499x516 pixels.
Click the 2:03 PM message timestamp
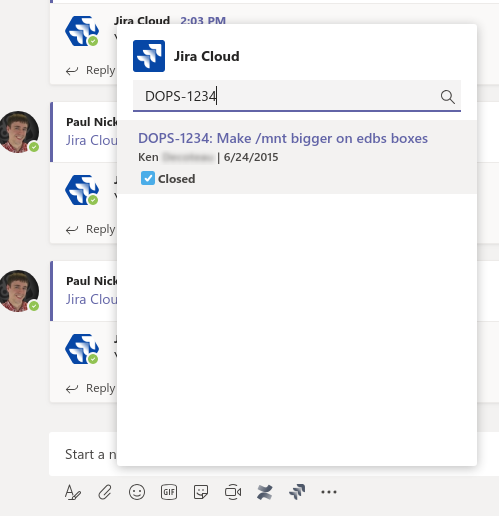pyautogui.click(x=203, y=21)
